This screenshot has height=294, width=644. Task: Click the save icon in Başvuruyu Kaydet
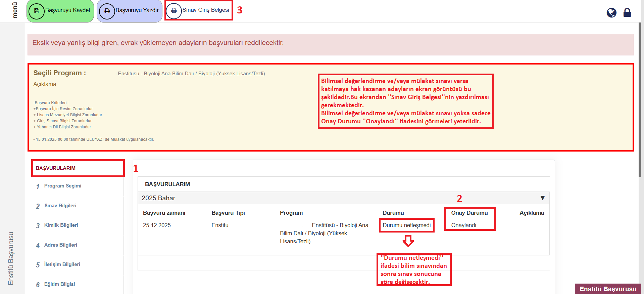point(37,11)
